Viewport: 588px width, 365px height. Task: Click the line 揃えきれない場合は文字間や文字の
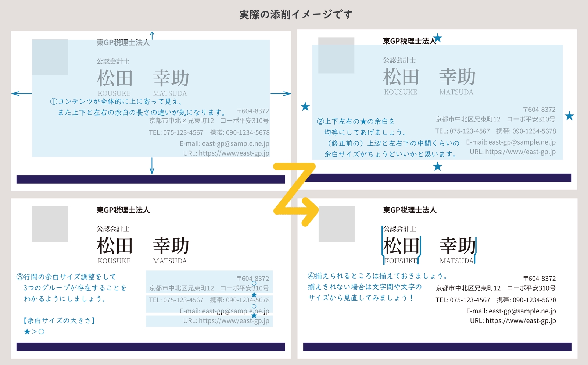(x=365, y=287)
